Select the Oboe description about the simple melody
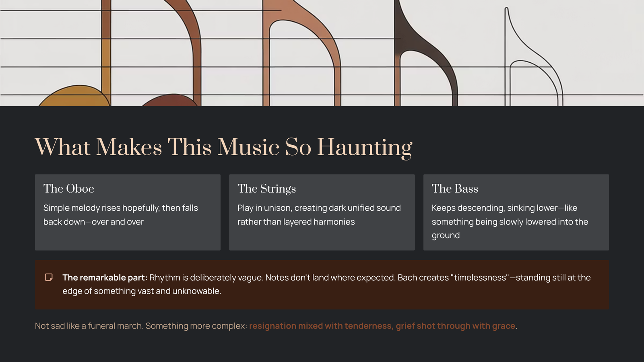 click(x=120, y=215)
